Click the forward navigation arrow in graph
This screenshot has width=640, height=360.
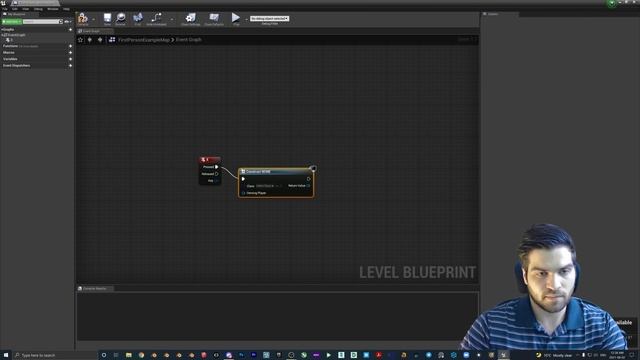pos(100,40)
